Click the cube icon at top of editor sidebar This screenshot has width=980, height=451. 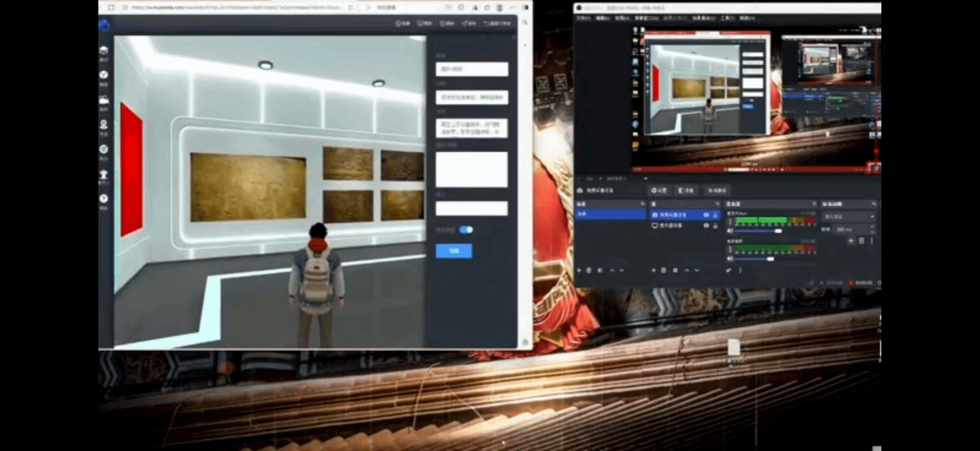pos(104,50)
